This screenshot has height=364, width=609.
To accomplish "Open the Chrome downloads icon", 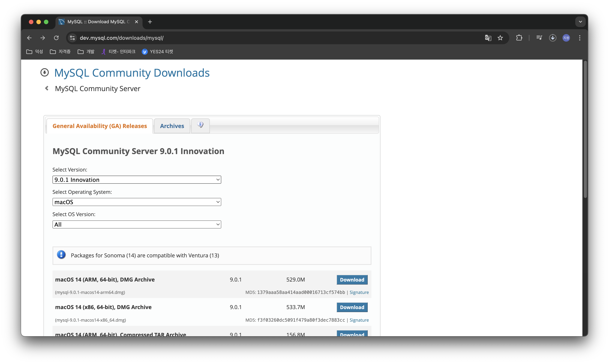I will pyautogui.click(x=552, y=38).
